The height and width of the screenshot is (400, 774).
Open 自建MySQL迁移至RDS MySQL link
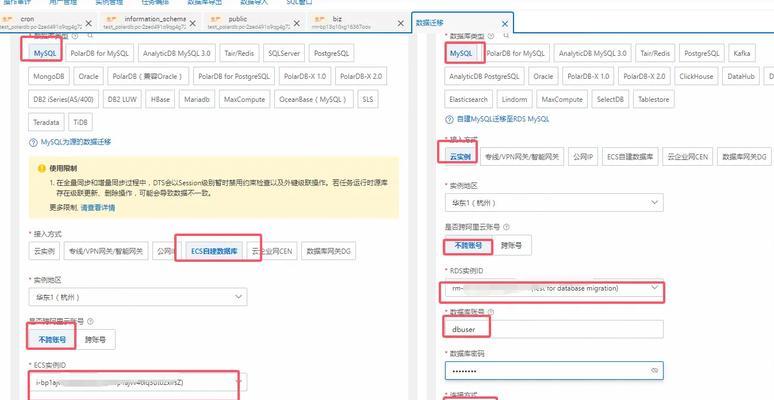(503, 119)
